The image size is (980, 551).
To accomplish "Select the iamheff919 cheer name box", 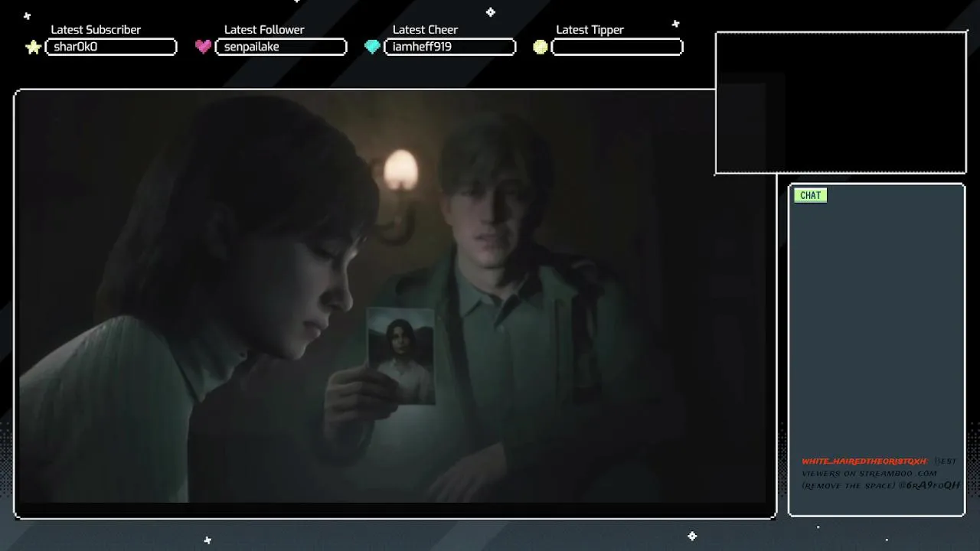I will 449,47.
